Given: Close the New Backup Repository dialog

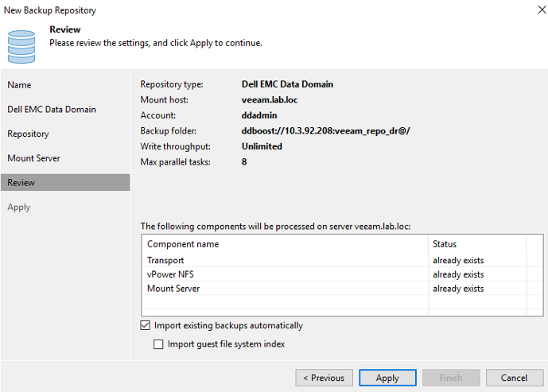Looking at the screenshot, I should (x=542, y=10).
